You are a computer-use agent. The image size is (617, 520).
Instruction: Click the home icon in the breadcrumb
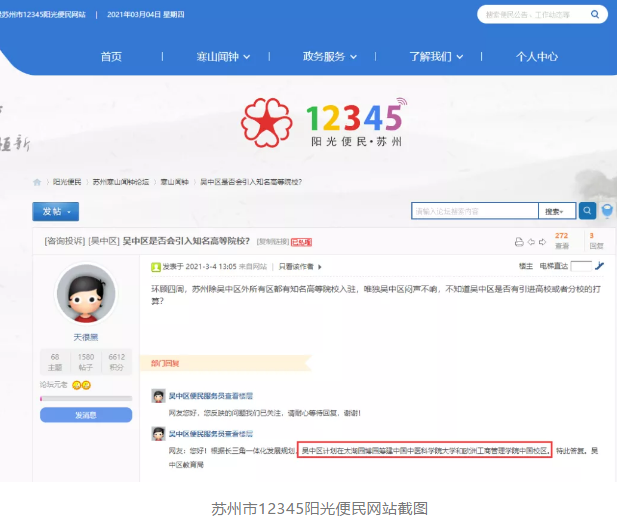37,183
